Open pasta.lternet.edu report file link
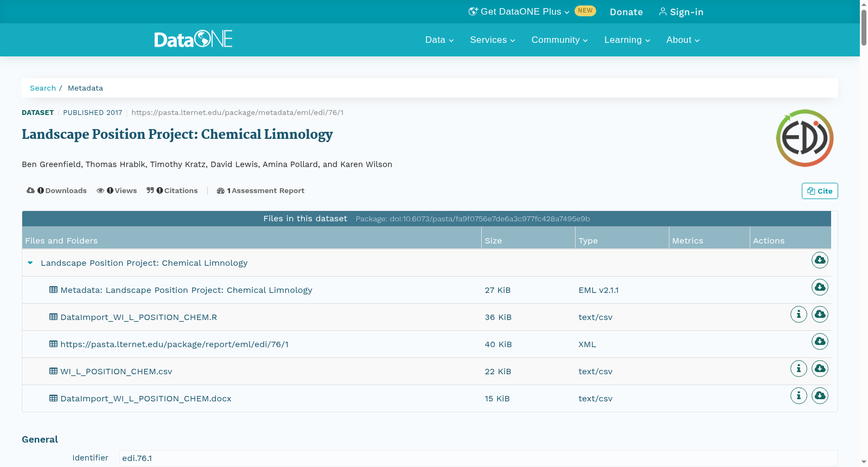868x467 pixels. coord(174,344)
